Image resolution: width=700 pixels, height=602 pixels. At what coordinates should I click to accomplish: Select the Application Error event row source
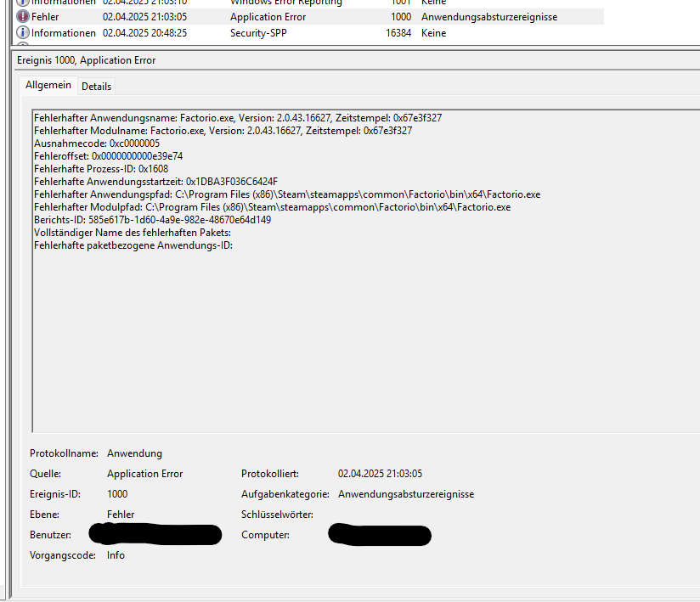click(x=268, y=17)
